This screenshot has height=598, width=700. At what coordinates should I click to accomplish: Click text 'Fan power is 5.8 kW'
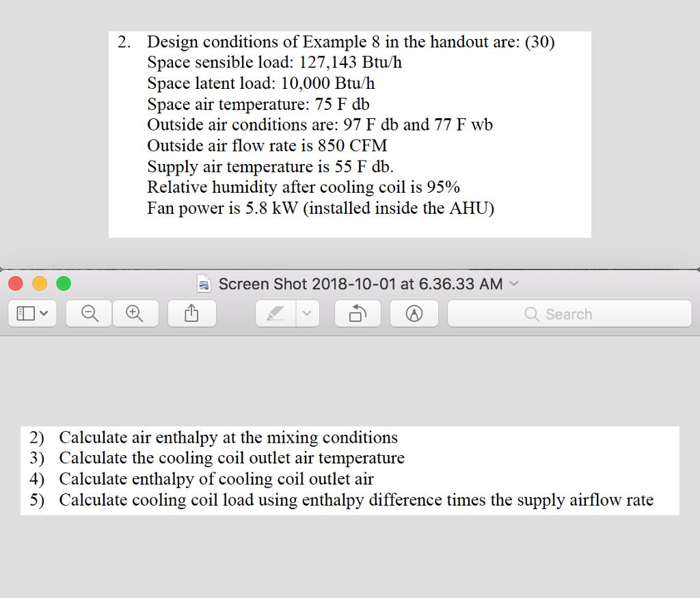tap(222, 208)
